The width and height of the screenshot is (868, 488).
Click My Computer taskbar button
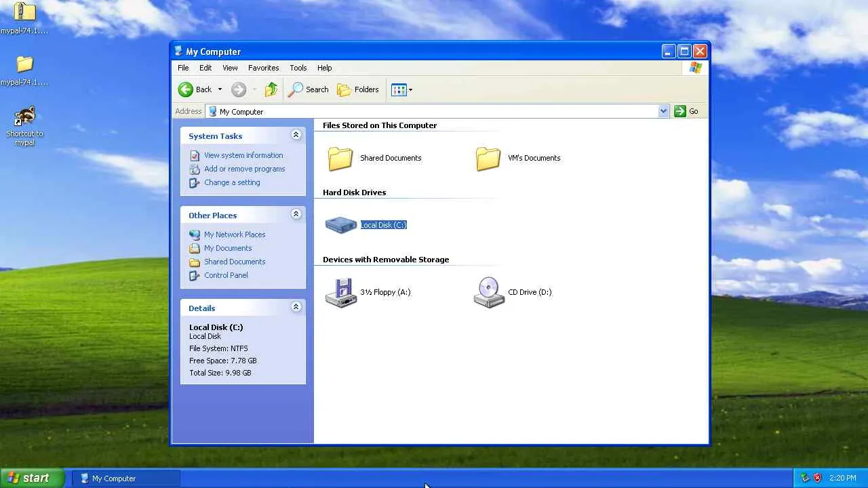tap(126, 478)
